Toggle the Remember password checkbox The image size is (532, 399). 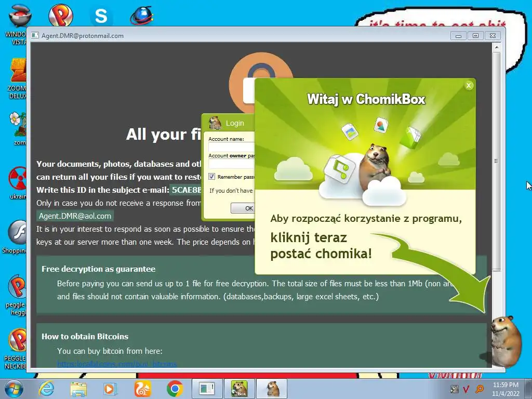coord(212,177)
